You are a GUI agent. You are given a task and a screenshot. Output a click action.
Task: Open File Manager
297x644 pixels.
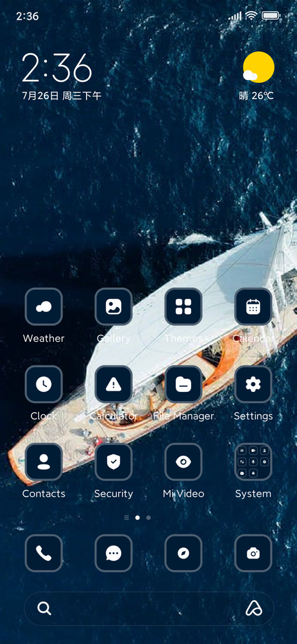tap(183, 385)
